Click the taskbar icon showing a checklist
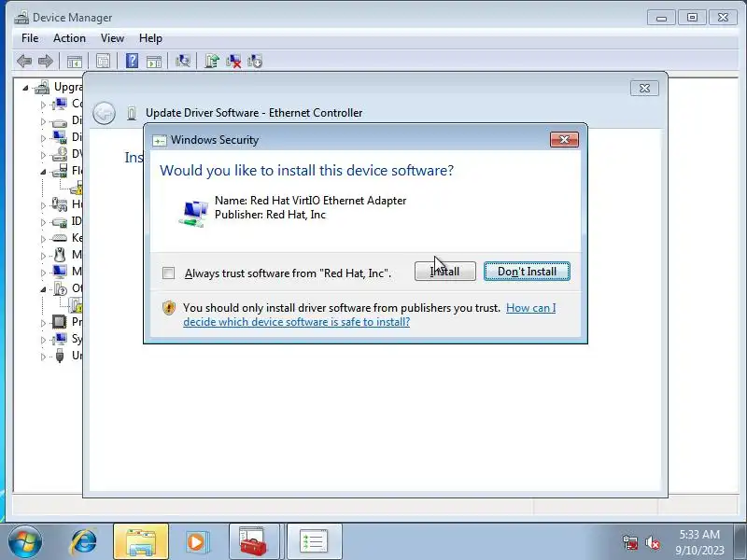The height and width of the screenshot is (560, 747). tap(314, 541)
